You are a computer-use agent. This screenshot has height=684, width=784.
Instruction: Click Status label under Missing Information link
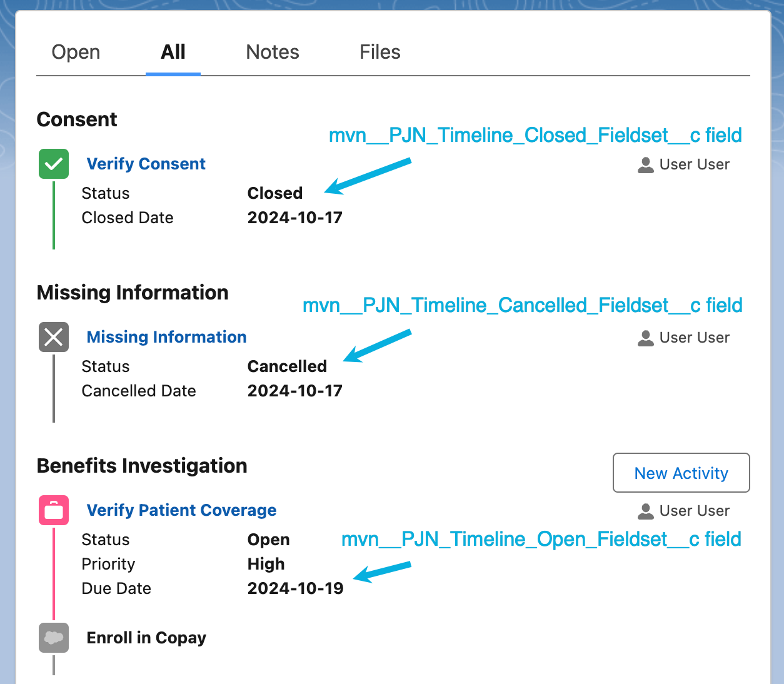tap(106, 366)
